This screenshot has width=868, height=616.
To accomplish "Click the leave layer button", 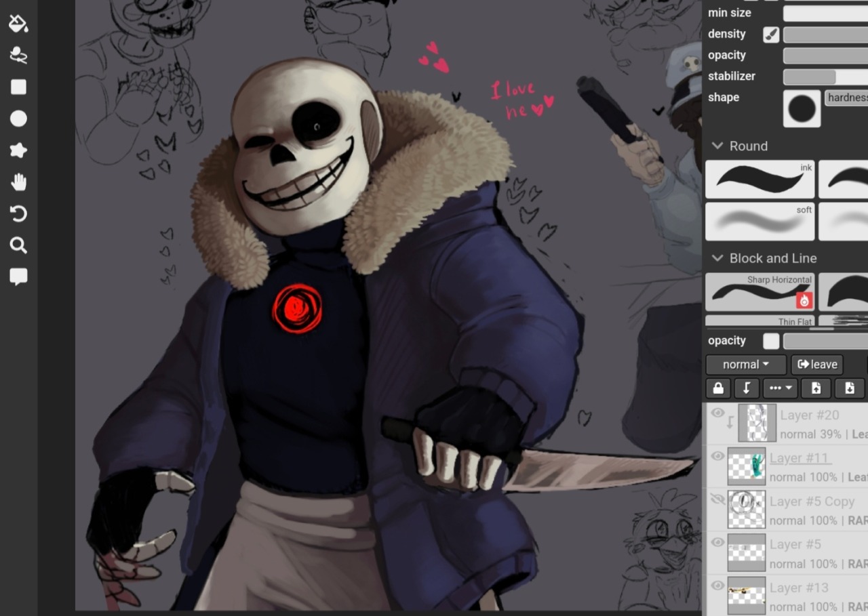I will coord(817,365).
